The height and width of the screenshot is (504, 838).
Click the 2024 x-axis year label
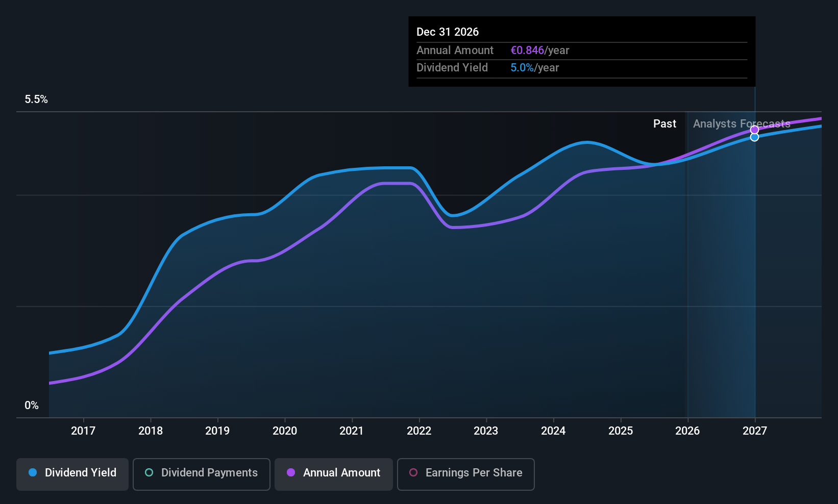(x=553, y=431)
